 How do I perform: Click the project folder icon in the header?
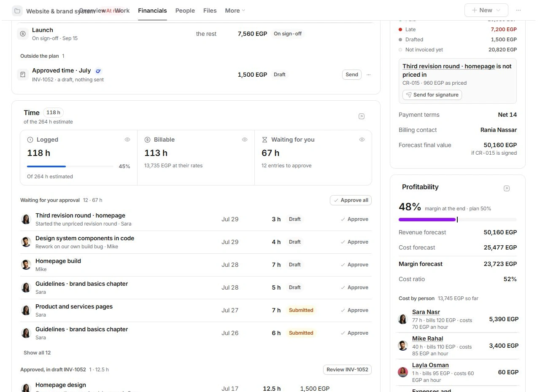pyautogui.click(x=17, y=11)
